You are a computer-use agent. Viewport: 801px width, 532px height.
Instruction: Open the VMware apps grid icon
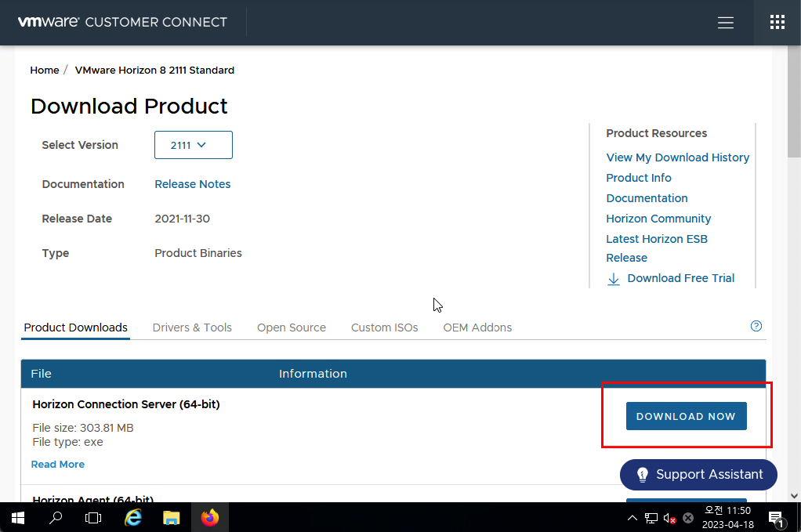click(777, 22)
